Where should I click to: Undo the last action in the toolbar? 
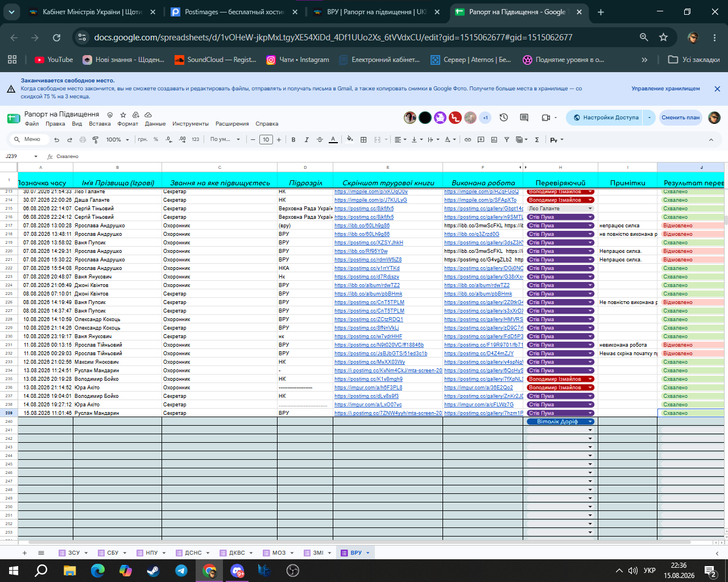coord(56,140)
